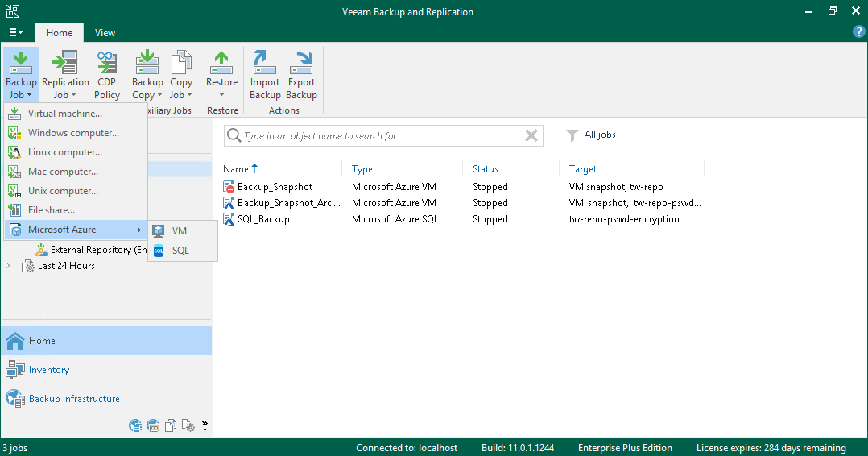Open Backup Copy dropdown arrow

point(160,95)
